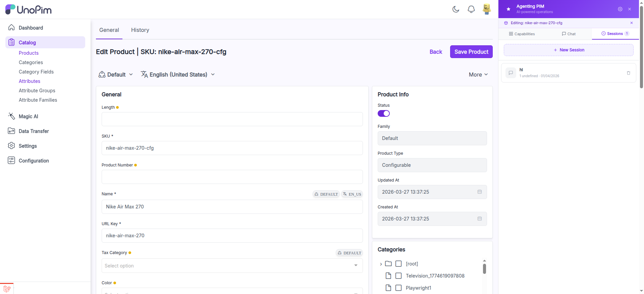Click the UnoPim logo
644x294 pixels.
[x=29, y=9]
